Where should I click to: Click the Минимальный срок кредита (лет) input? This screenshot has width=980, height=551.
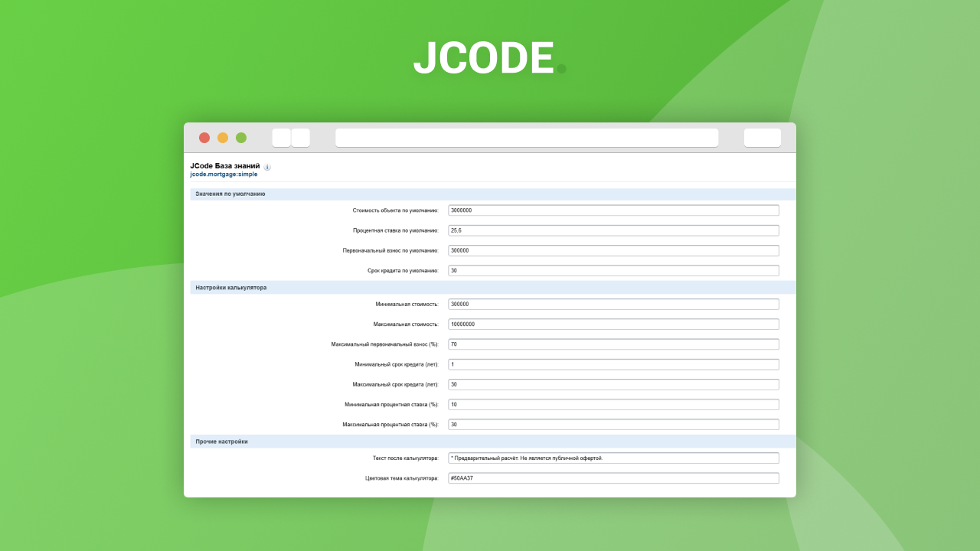tap(613, 364)
